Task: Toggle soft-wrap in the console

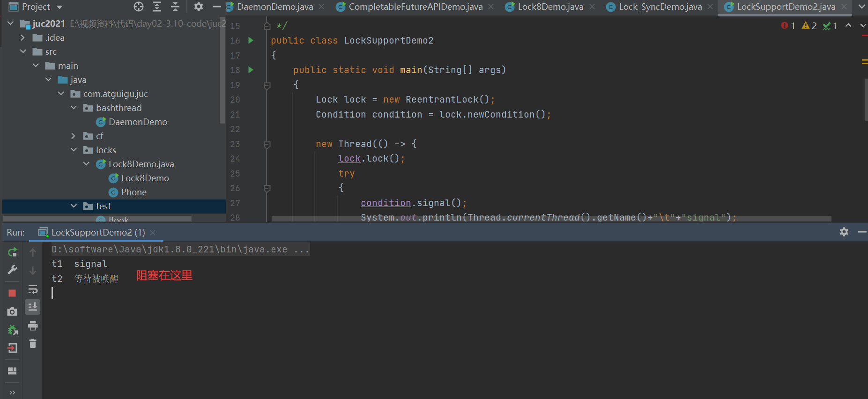Action: pos(33,289)
